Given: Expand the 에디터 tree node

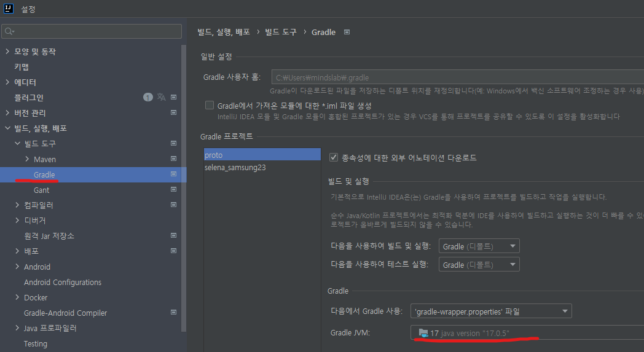Looking at the screenshot, I should click(x=7, y=82).
